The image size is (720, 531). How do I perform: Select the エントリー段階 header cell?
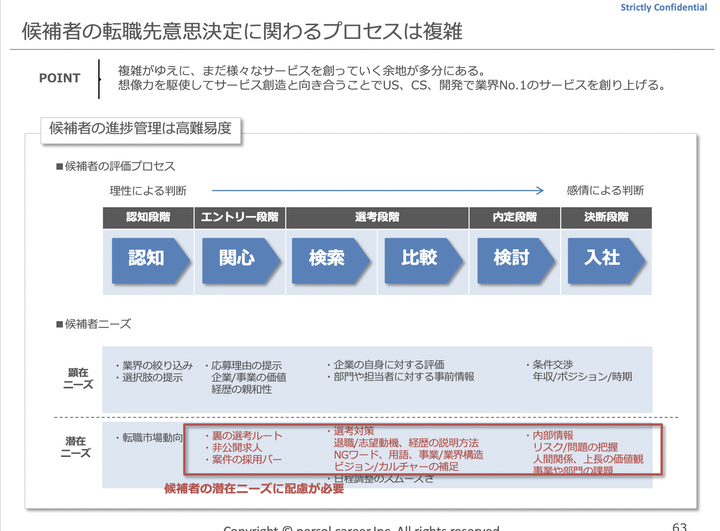(240, 217)
